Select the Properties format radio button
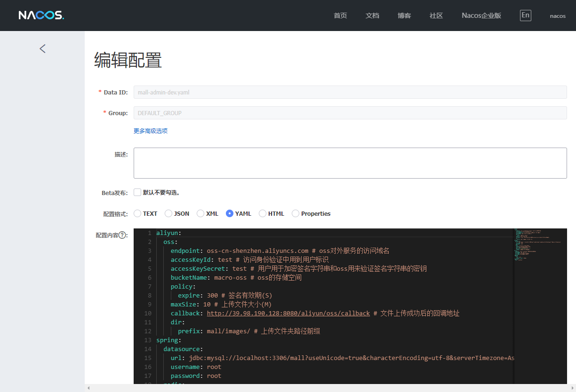Screen dimensions: 576x392 [296, 213]
